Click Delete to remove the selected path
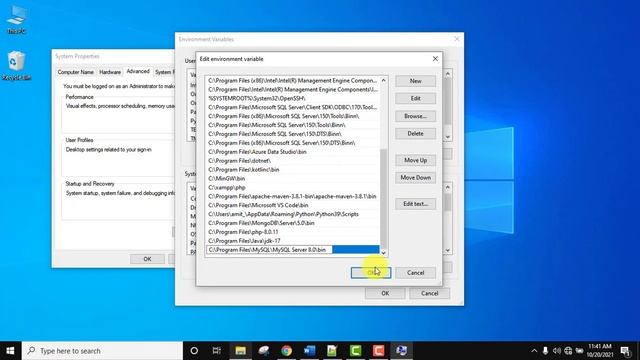 415,133
